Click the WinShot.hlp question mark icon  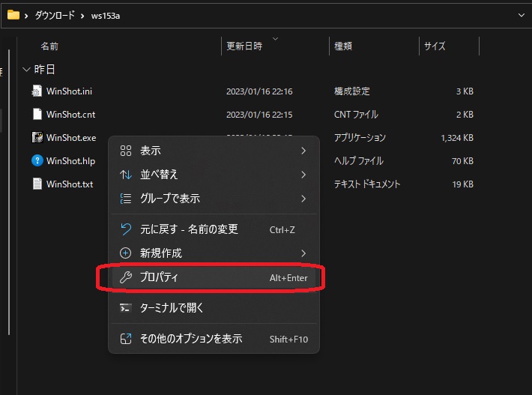pos(37,160)
